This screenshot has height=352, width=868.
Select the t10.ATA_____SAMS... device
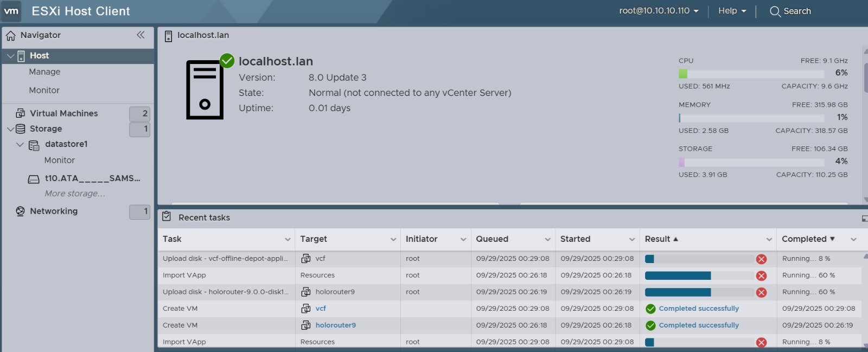click(92, 178)
